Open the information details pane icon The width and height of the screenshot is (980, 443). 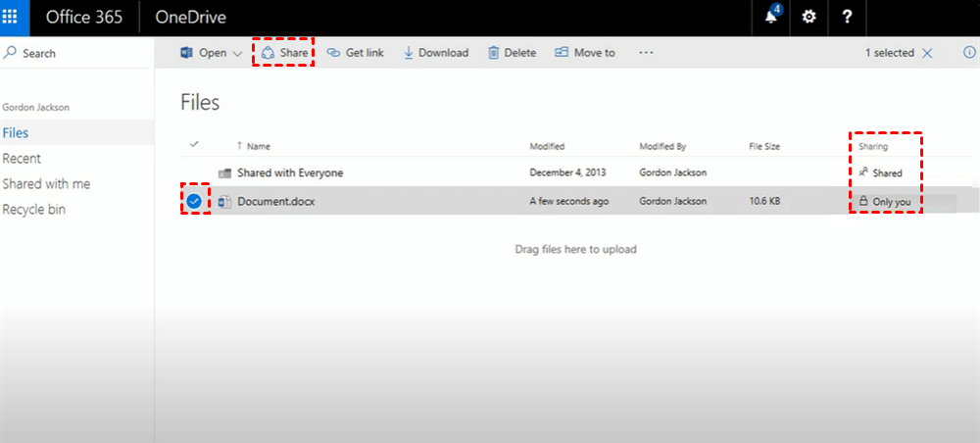969,53
